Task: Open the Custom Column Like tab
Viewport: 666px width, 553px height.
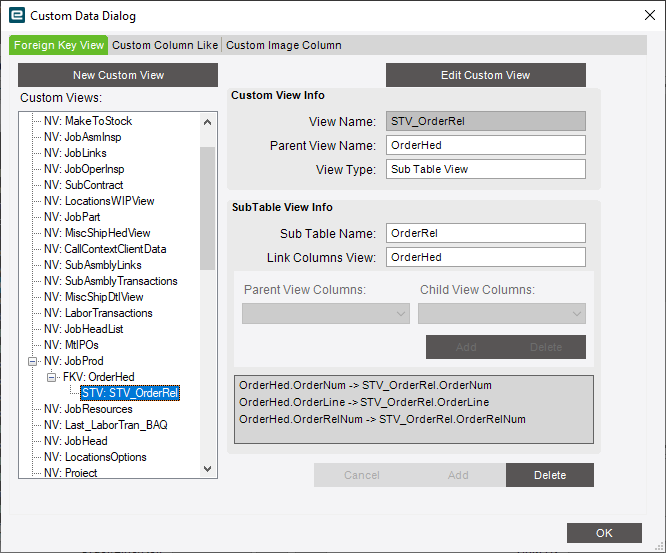Action: 165,45
